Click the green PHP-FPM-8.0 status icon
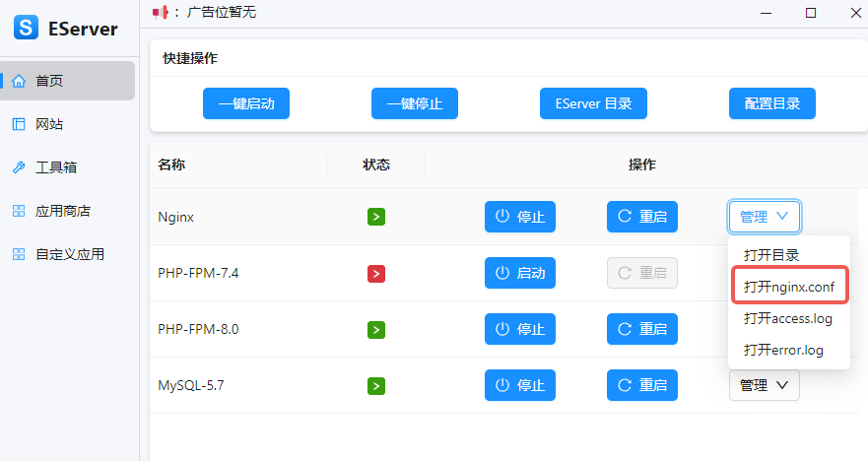The image size is (868, 461). coord(375,329)
